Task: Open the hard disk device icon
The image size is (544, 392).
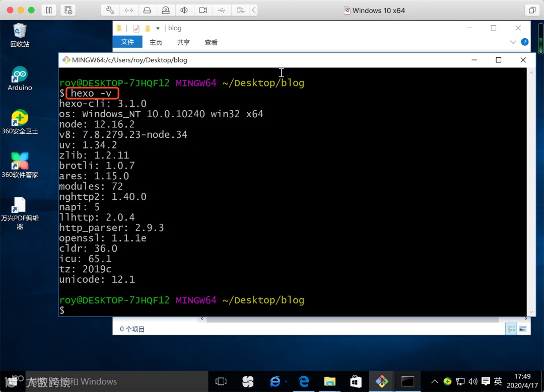Action: pyautogui.click(x=147, y=10)
